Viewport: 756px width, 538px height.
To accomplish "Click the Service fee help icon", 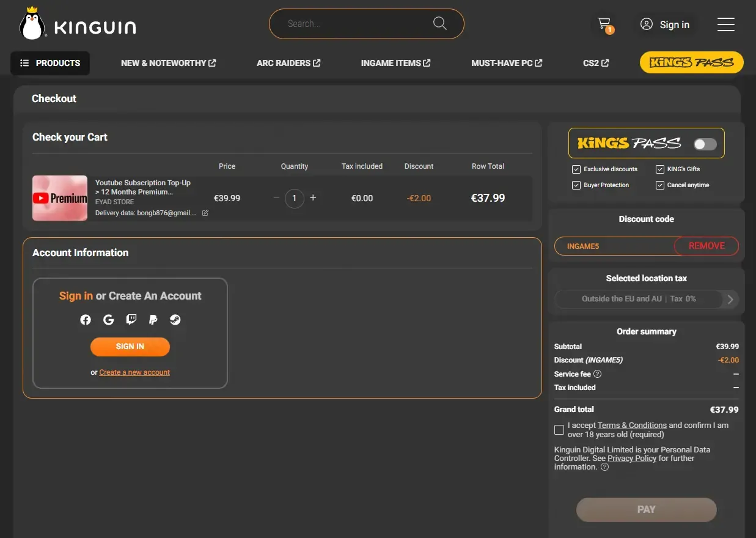I will coord(598,374).
